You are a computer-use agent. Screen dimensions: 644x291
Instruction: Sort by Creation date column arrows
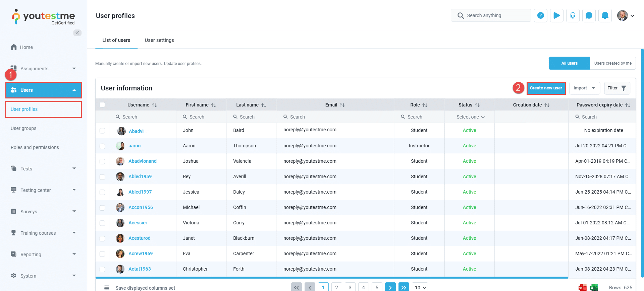click(x=547, y=105)
